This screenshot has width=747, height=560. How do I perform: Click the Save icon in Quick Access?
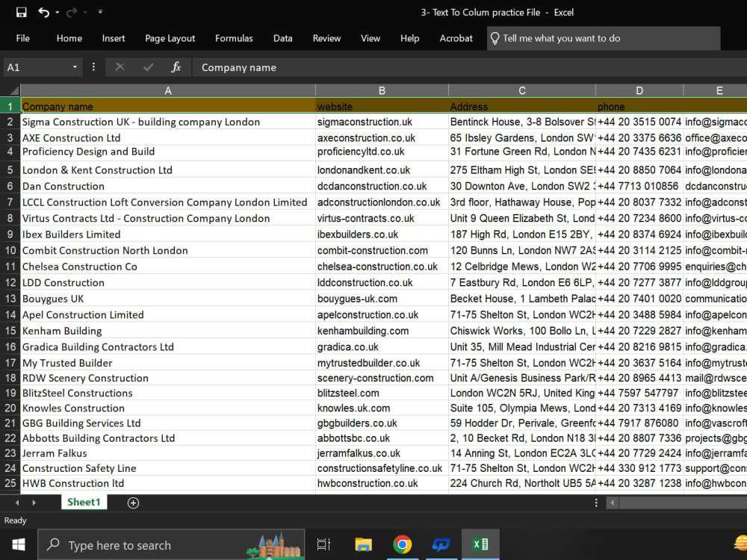pyautogui.click(x=22, y=13)
